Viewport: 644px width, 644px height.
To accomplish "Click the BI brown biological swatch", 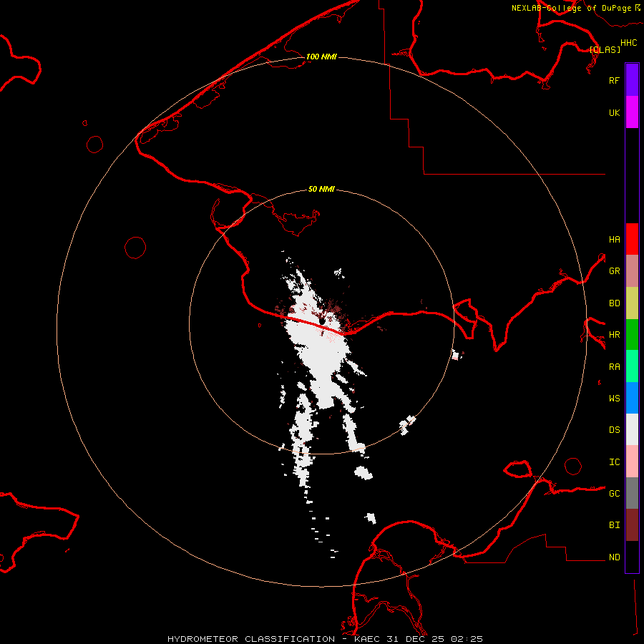I will pyautogui.click(x=632, y=525).
